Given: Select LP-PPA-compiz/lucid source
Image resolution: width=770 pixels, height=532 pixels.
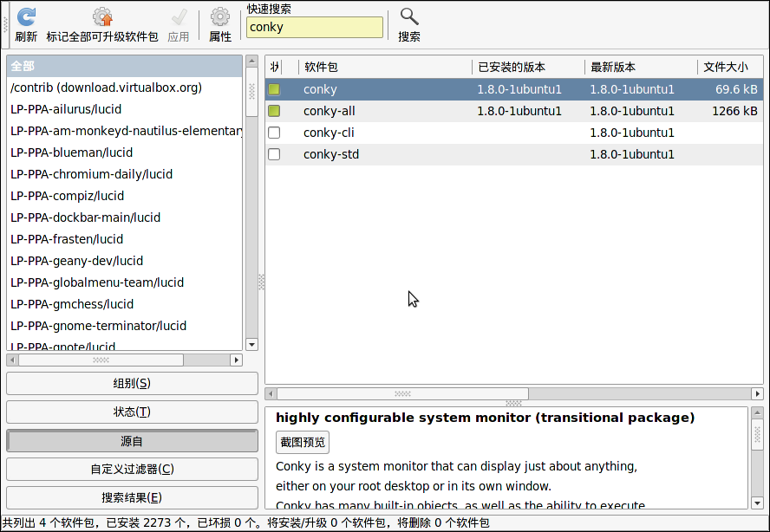Looking at the screenshot, I should pyautogui.click(x=124, y=196).
